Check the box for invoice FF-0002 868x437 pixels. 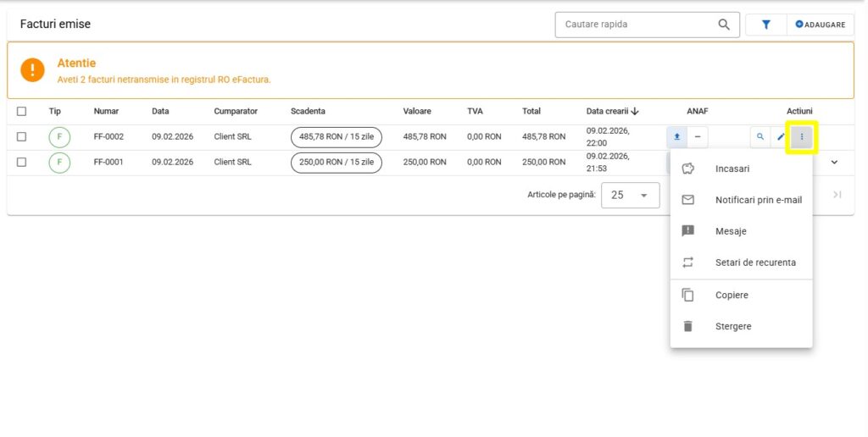(x=22, y=136)
